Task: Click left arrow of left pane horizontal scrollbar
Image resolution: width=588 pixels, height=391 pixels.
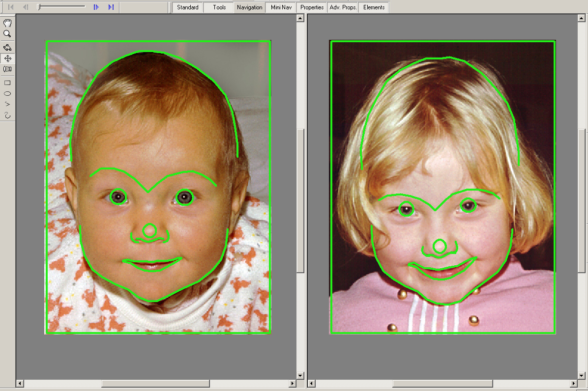Action: tap(20, 384)
